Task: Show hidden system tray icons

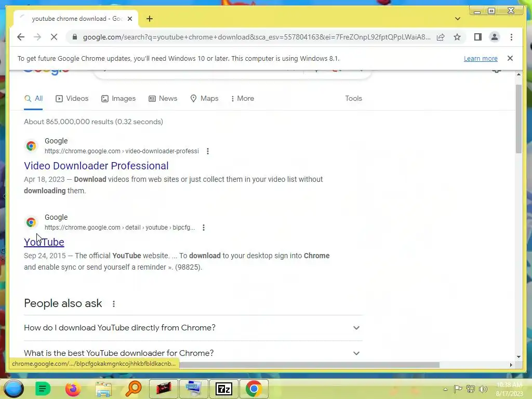Action: pyautogui.click(x=445, y=389)
